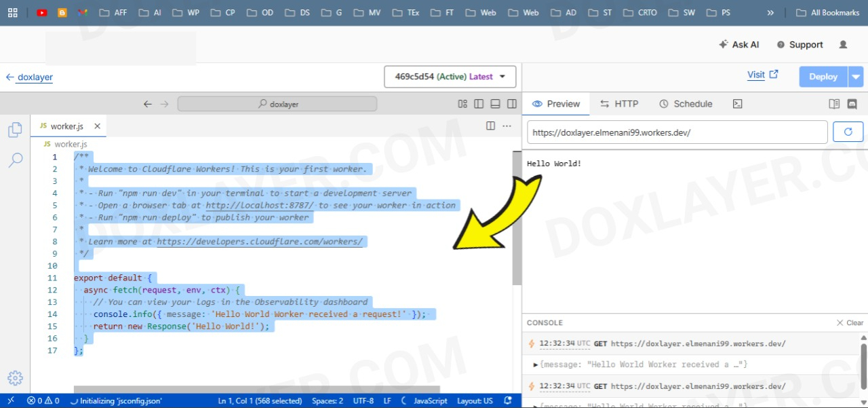
Task: Click the notifications bell in status bar
Action: [x=509, y=401]
